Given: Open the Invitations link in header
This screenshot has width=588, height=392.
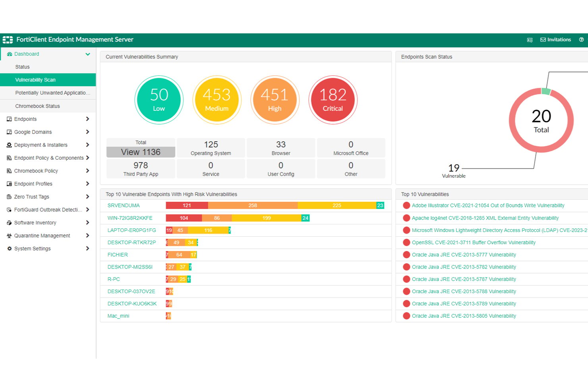Looking at the screenshot, I should pyautogui.click(x=555, y=40).
